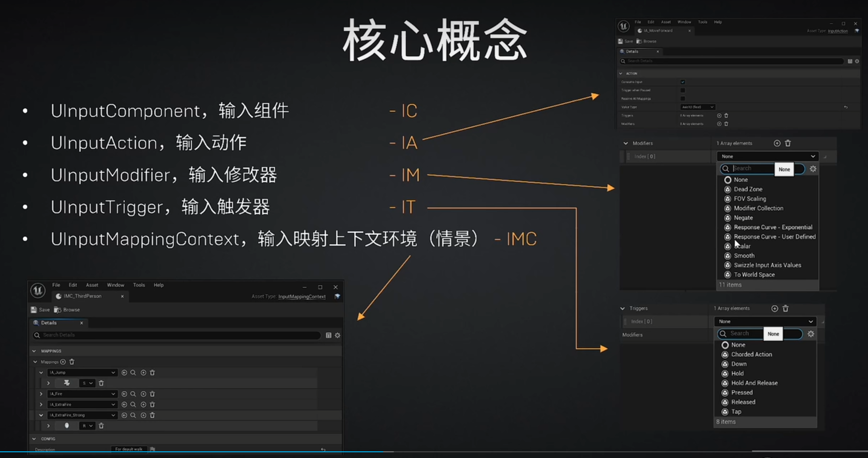Open the Value Type dropdown
The height and width of the screenshot is (458, 868).
698,107
